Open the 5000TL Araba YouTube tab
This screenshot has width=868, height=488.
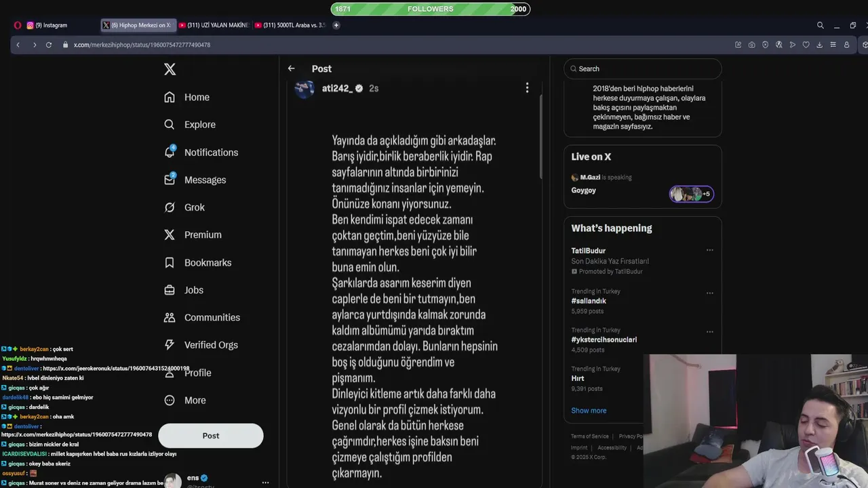pyautogui.click(x=290, y=25)
